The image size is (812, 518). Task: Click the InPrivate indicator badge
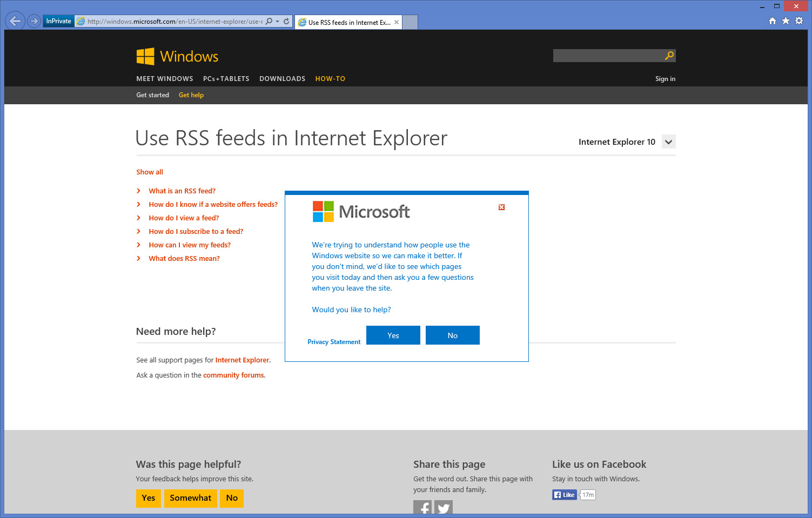click(x=58, y=21)
